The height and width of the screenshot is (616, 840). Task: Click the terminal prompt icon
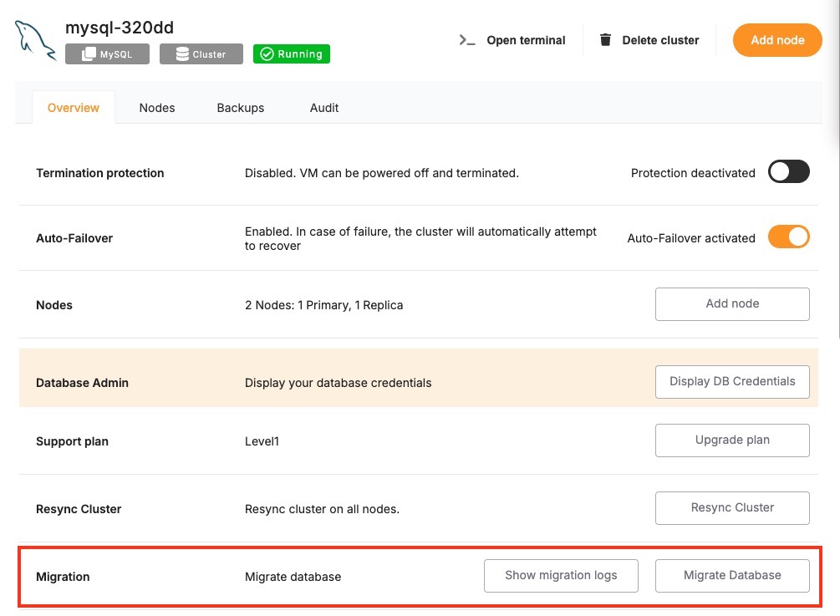pyautogui.click(x=467, y=40)
